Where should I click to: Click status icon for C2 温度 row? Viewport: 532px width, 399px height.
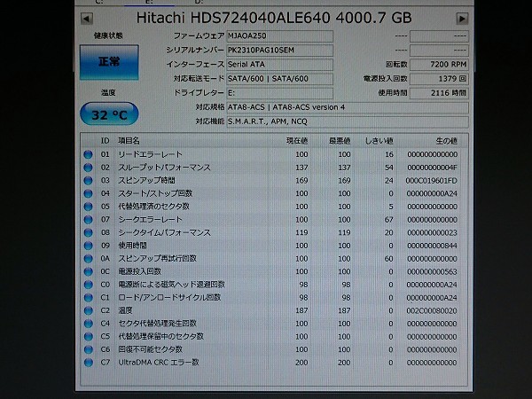(x=88, y=311)
